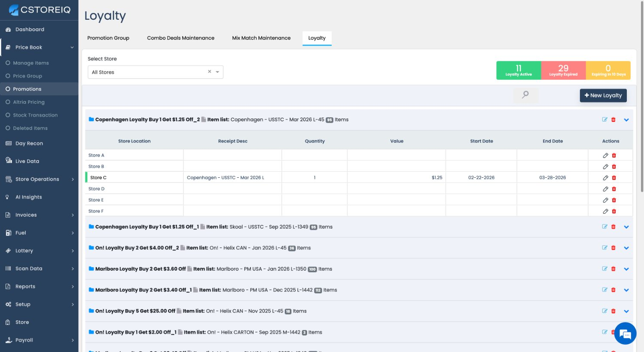Image resolution: width=644 pixels, height=352 pixels.
Task: Collapse Copenhagen Loyalty Buy 1 Get $1.25 Off_2
Action: tap(626, 120)
